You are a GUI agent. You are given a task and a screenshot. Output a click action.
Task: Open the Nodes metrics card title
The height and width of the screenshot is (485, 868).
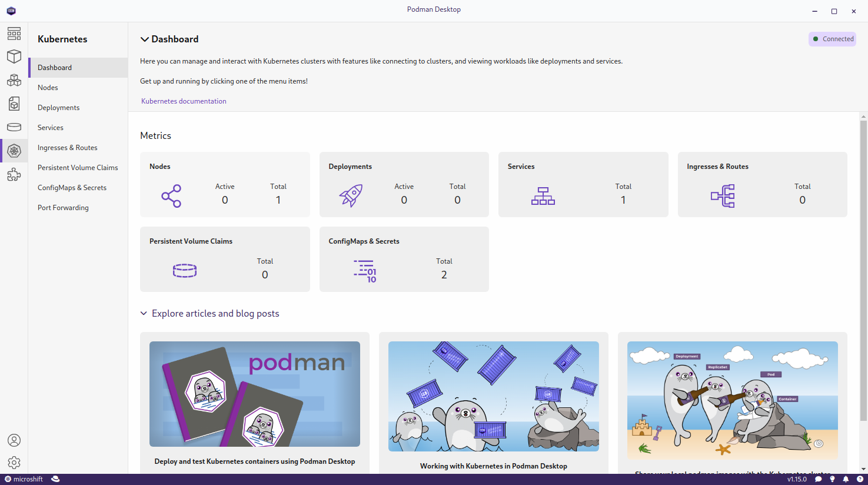[160, 167]
